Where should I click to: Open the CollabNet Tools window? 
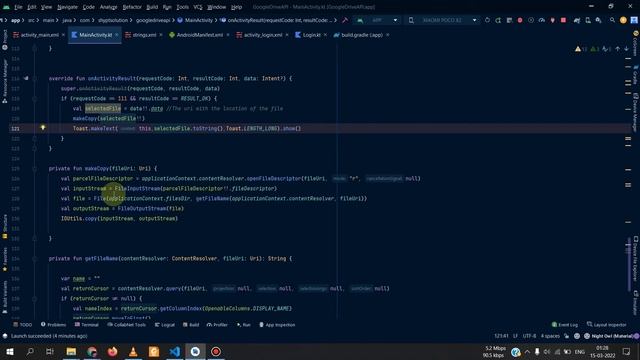pyautogui.click(x=127, y=325)
